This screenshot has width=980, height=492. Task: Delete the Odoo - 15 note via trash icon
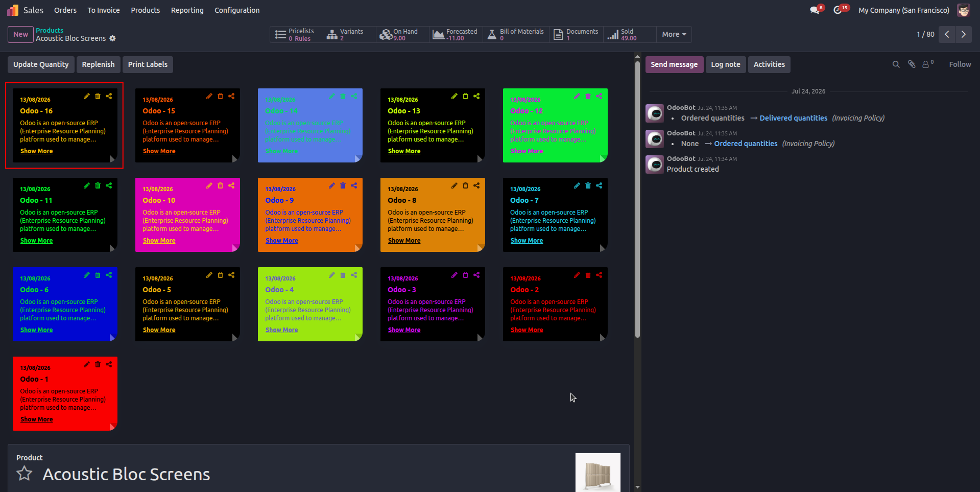pos(221,96)
